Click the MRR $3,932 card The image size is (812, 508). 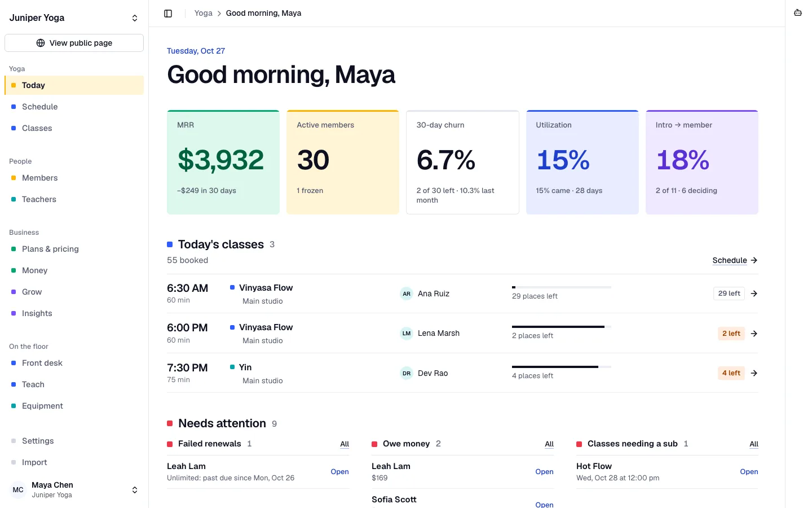[223, 162]
